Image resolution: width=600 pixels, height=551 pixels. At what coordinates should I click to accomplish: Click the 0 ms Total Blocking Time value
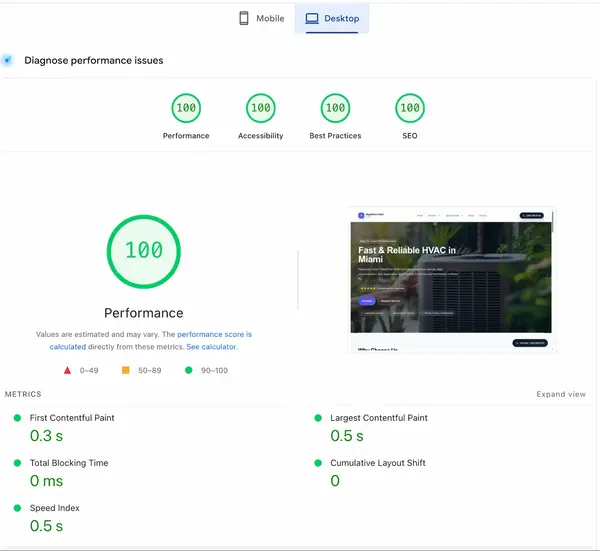(46, 481)
